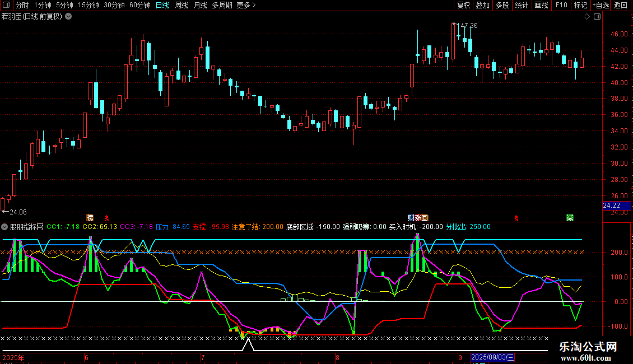Click month 8 on the time axis

[x=337, y=357]
